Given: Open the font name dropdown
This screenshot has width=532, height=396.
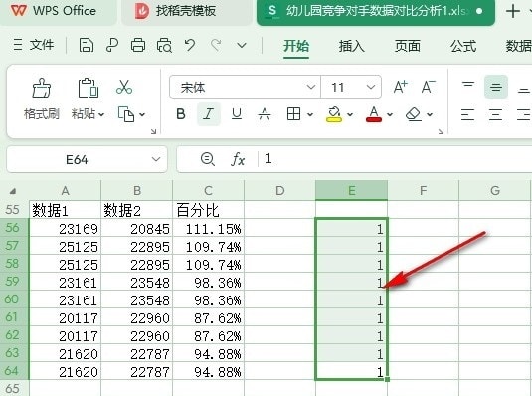Looking at the screenshot, I should pos(311,87).
